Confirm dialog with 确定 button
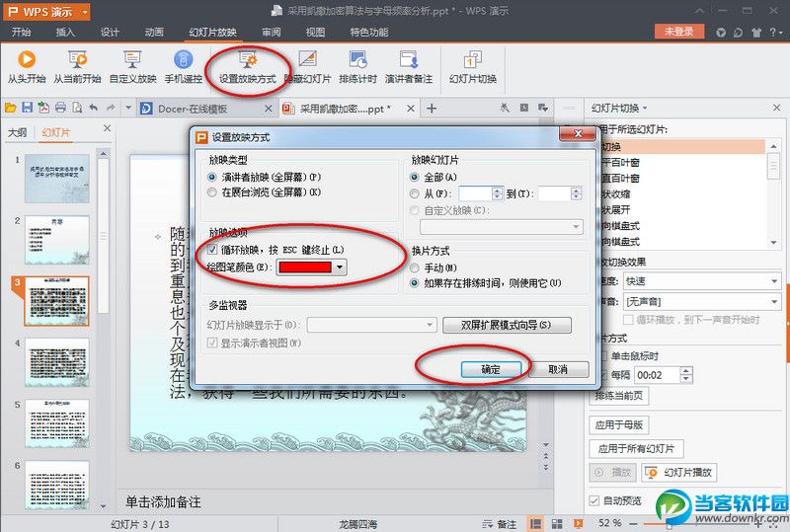 coord(491,369)
